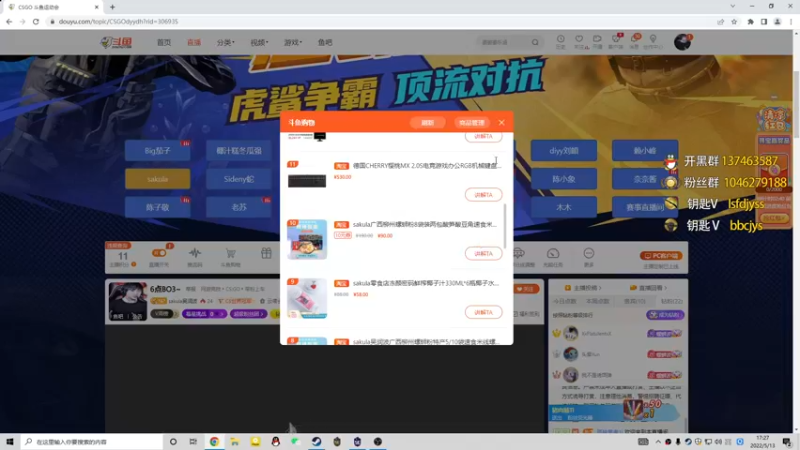Open the user avatar menu
800x450 pixels.
[682, 42]
